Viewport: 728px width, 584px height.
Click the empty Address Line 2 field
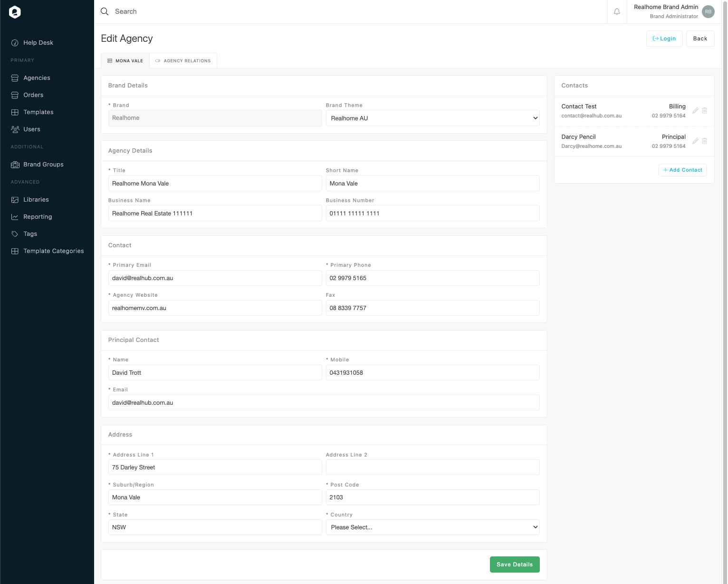tap(432, 467)
